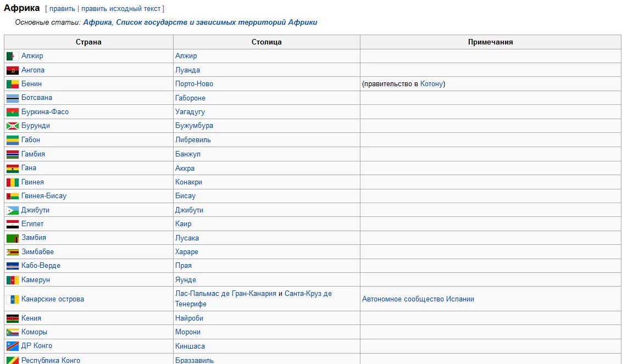
Task: Open capital link 'Бисау'
Action: [x=185, y=196]
